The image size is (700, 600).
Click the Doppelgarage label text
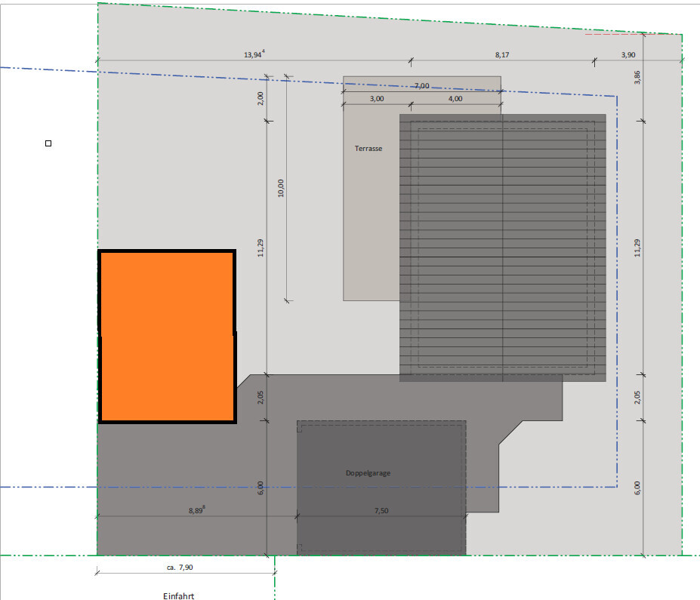368,473
